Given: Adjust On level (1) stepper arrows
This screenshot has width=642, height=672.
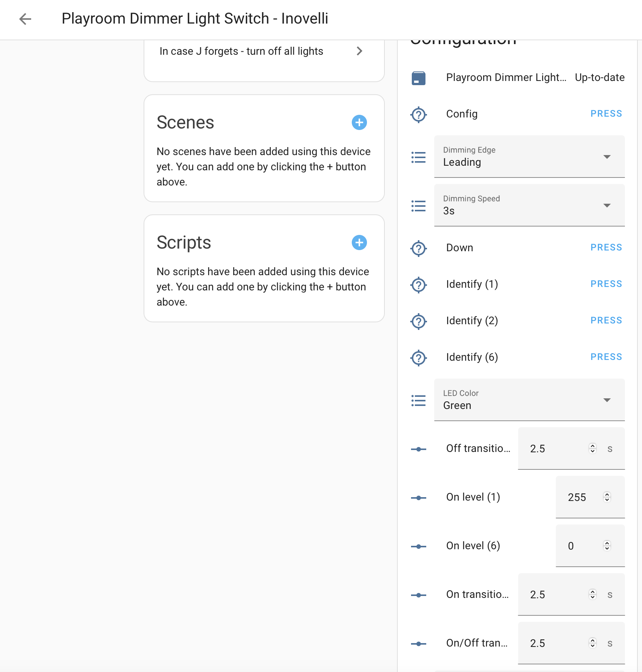Looking at the screenshot, I should pos(607,497).
